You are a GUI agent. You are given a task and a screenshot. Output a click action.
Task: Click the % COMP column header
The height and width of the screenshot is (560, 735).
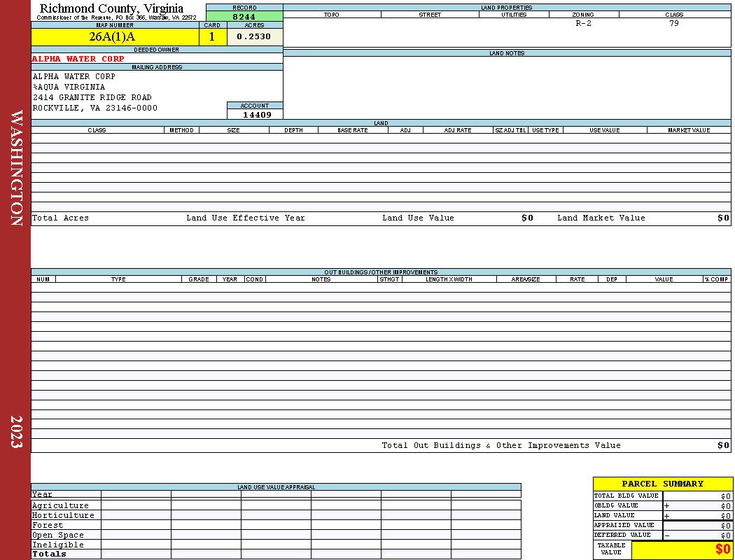click(717, 279)
